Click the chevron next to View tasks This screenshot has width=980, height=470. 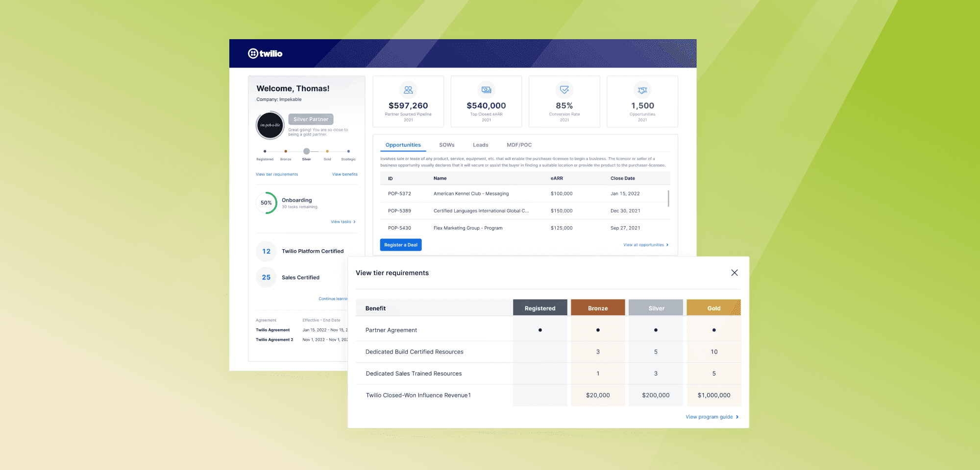coord(354,222)
